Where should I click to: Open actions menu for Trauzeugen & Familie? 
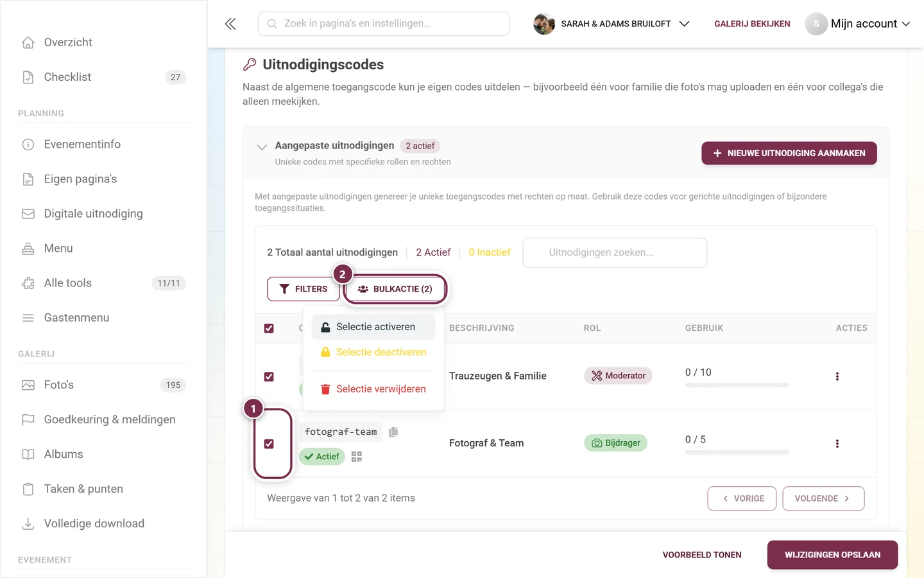pyautogui.click(x=837, y=376)
